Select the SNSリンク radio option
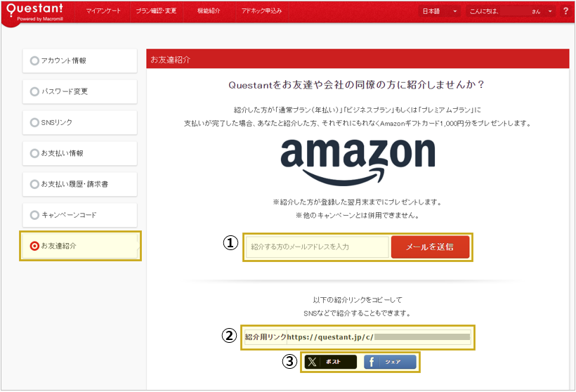Viewport: 576px width, 392px height. click(35, 122)
